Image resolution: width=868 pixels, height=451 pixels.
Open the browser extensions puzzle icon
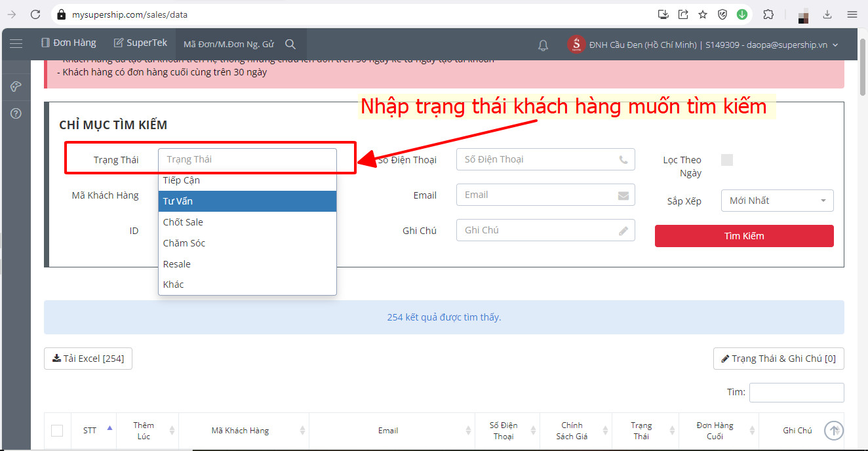coord(768,14)
